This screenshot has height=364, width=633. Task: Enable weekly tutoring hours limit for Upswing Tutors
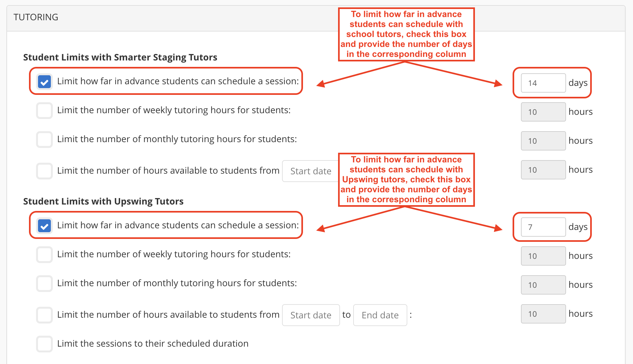tap(44, 255)
